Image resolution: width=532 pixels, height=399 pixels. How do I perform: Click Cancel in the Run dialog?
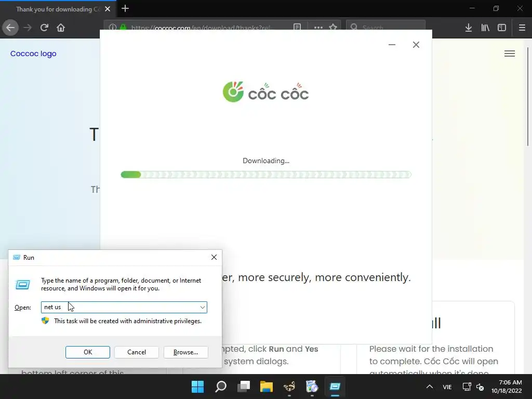pyautogui.click(x=137, y=352)
